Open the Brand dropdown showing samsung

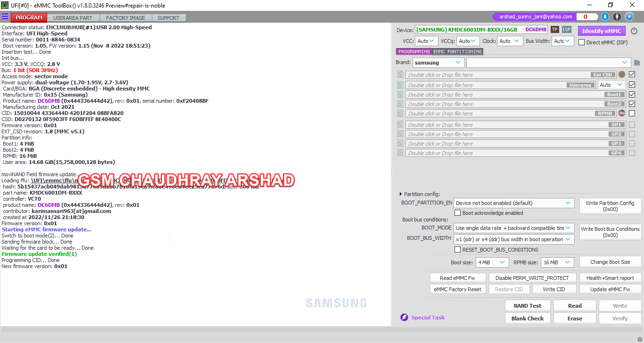click(438, 63)
